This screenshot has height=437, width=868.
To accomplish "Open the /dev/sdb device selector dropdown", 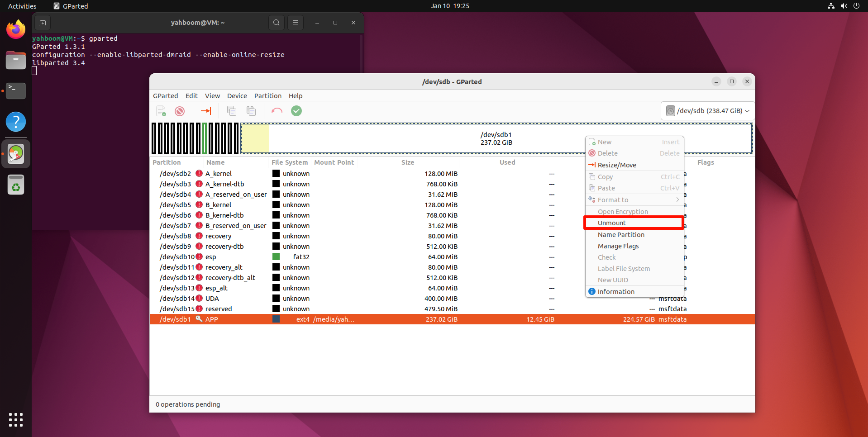I will pos(708,111).
